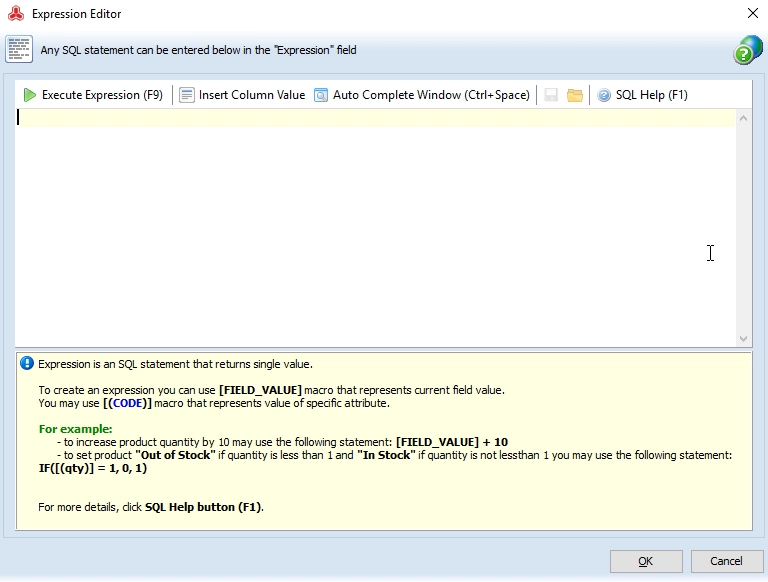
Task: Cancel the Expression Editor dialog
Action: (726, 561)
